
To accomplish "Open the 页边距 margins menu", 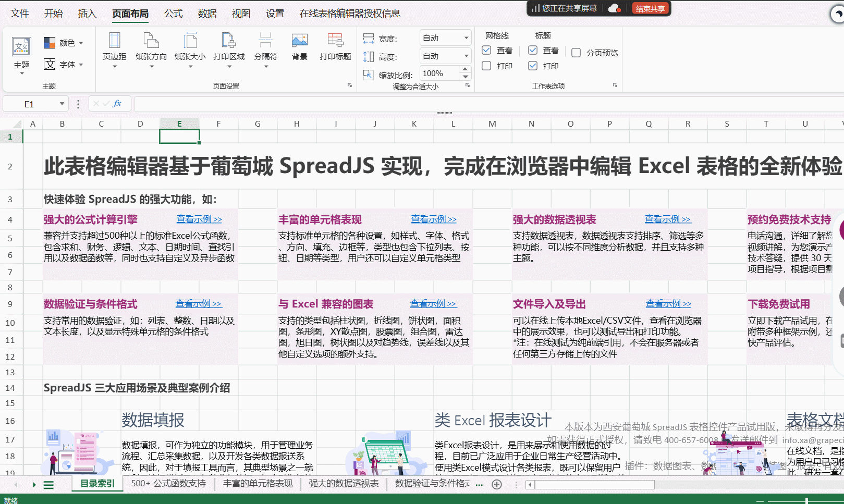I will tap(114, 51).
